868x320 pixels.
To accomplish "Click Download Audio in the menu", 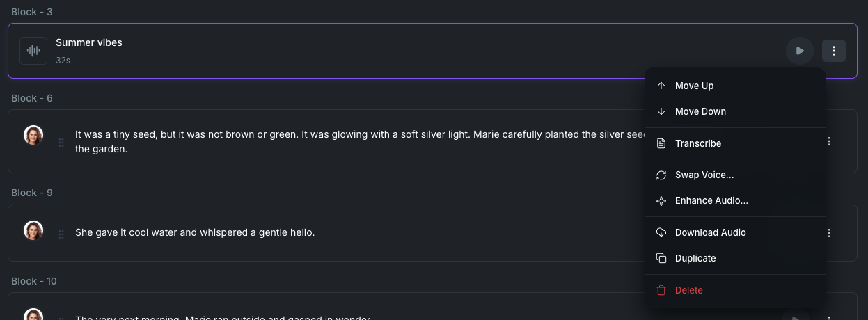I will [710, 232].
